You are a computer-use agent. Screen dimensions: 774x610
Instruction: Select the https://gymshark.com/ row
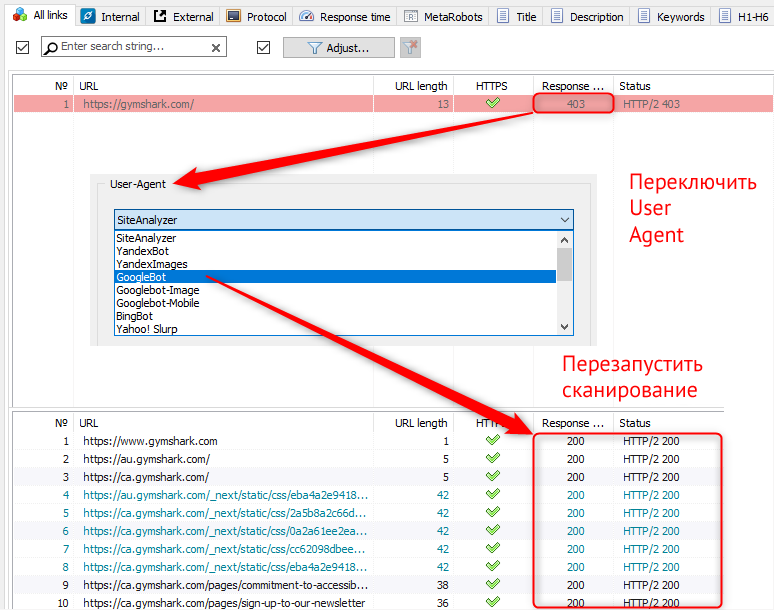(393, 104)
